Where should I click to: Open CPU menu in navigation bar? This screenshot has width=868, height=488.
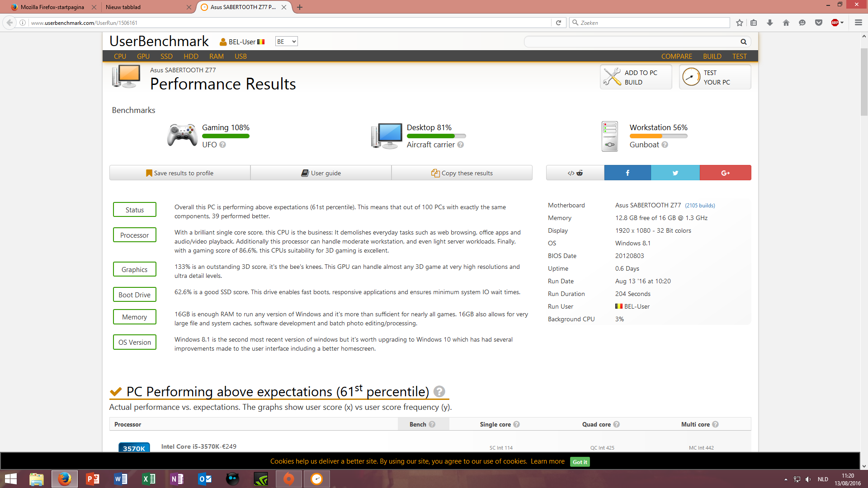pos(120,56)
